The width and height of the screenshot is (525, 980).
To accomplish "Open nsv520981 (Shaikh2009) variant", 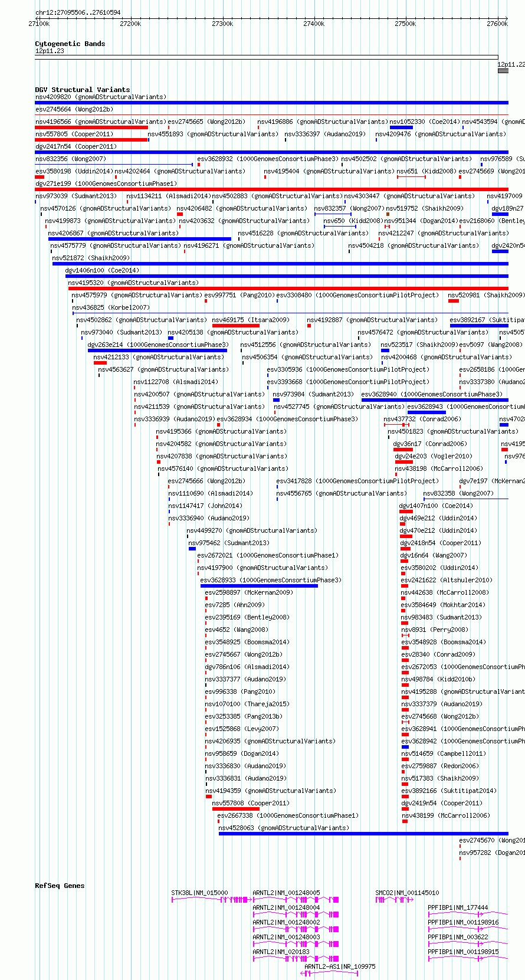I will pos(487,295).
